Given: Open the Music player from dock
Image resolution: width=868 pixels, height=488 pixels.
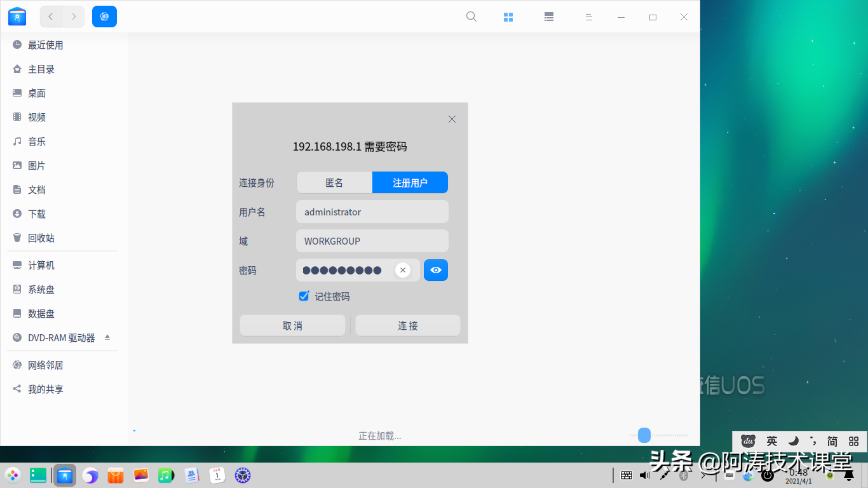Looking at the screenshot, I should 166,475.
